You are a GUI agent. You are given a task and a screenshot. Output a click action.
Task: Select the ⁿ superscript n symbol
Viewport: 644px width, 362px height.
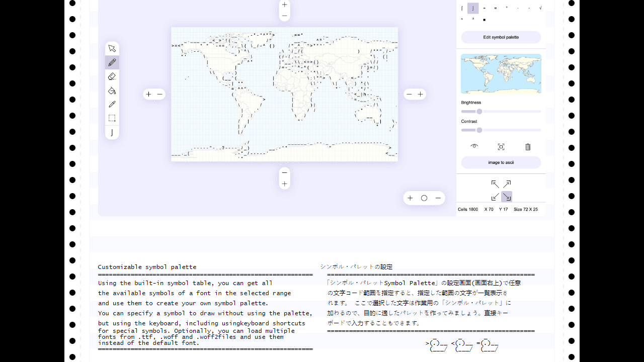click(462, 19)
